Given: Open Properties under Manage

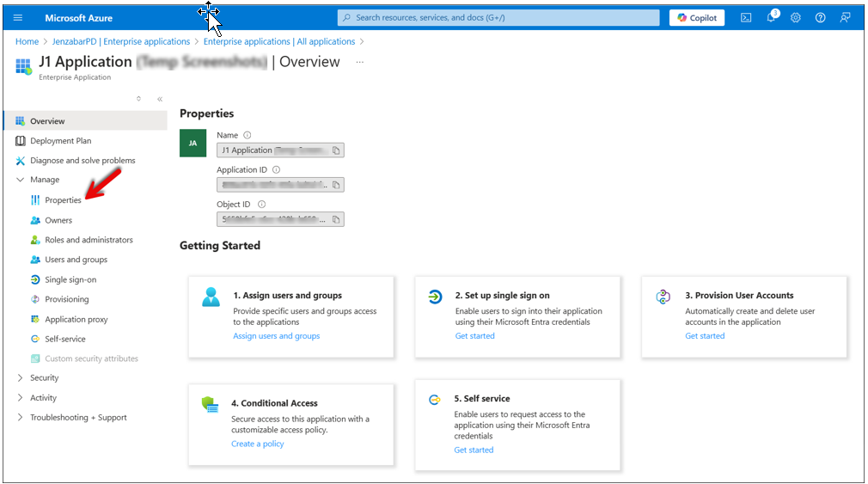Looking at the screenshot, I should pyautogui.click(x=63, y=200).
